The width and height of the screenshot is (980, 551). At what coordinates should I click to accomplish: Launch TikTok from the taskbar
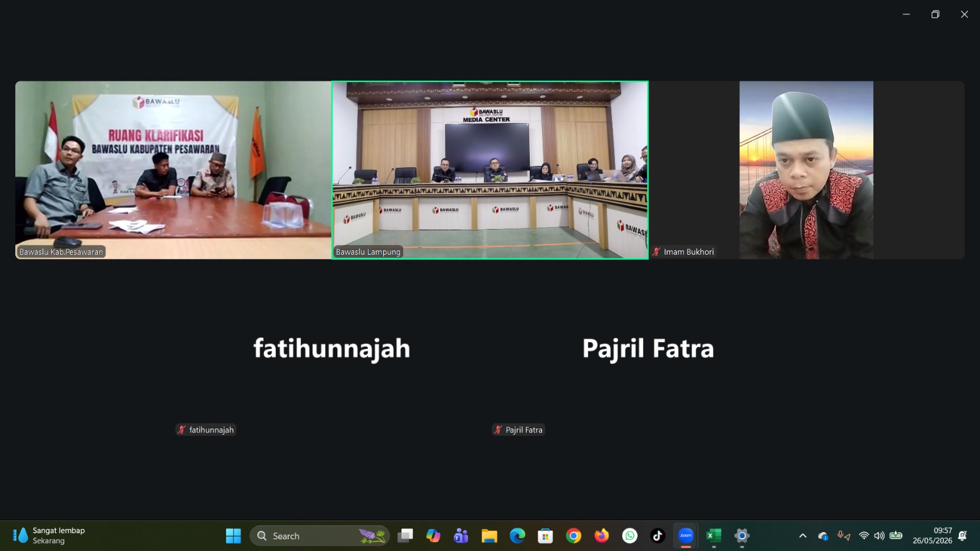[x=658, y=536]
